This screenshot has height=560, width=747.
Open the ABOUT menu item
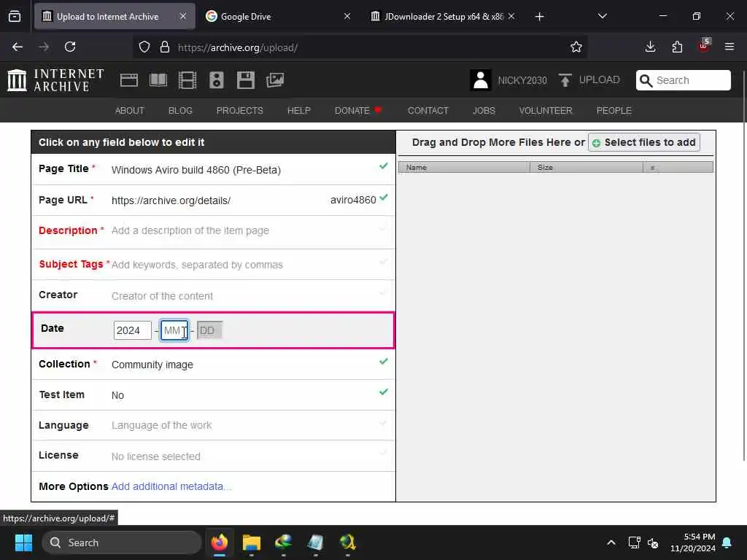click(x=130, y=111)
